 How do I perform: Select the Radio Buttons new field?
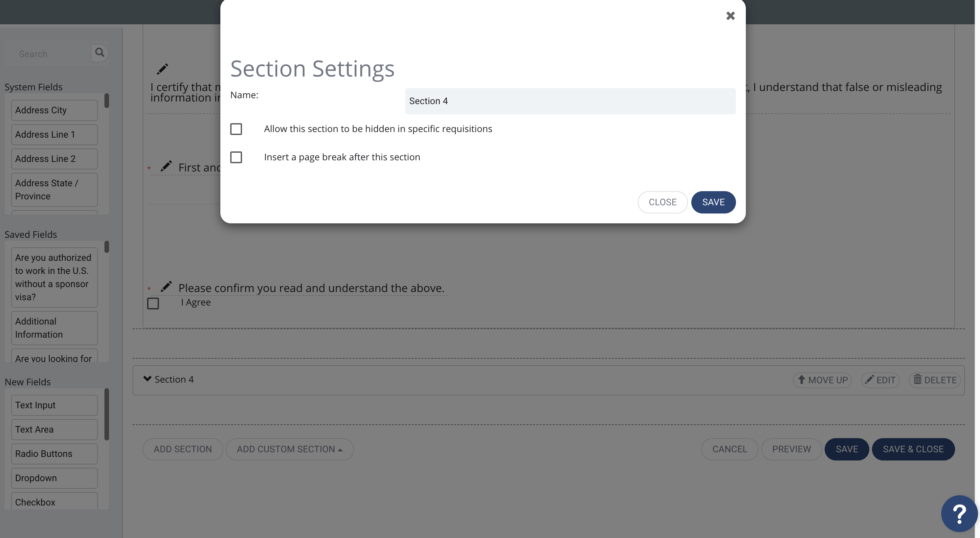coord(55,454)
